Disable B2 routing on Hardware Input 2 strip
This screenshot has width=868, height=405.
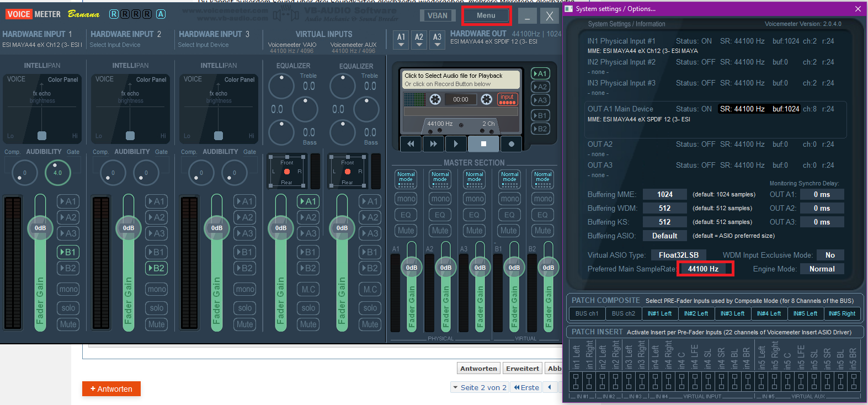[157, 268]
